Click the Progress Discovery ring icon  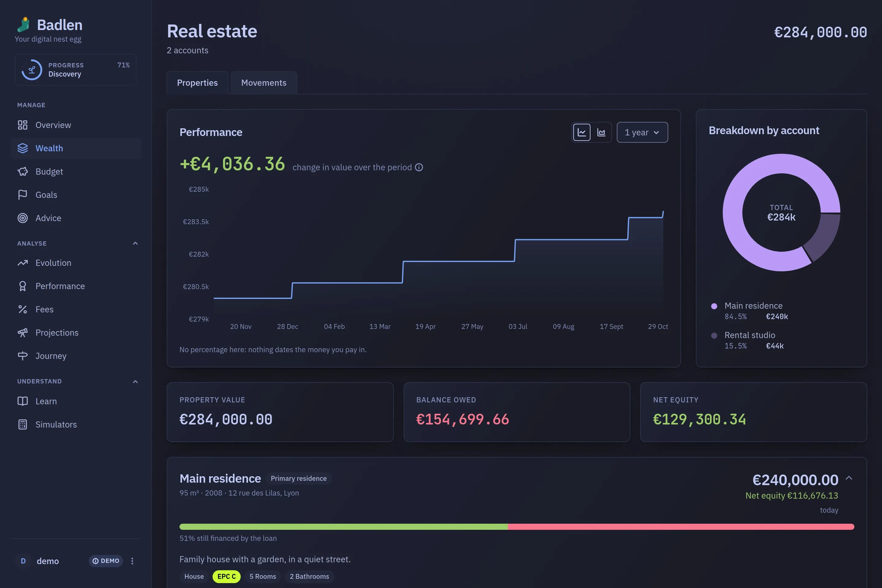click(x=32, y=70)
